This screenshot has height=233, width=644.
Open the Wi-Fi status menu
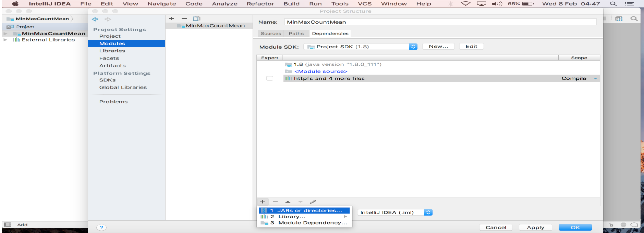point(465,4)
